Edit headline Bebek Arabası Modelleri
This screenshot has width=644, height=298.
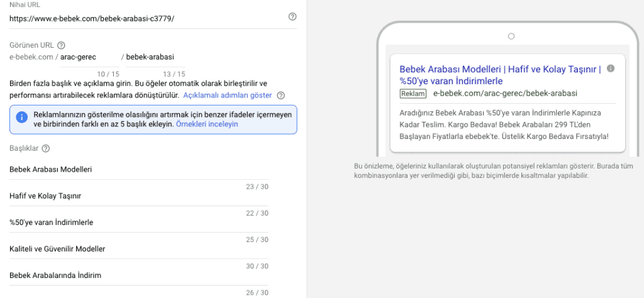[x=138, y=170]
